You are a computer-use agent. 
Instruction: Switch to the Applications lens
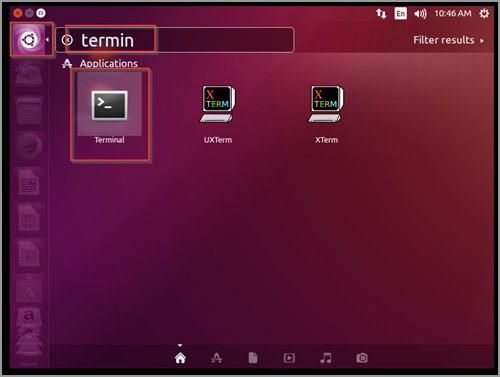pos(217,358)
